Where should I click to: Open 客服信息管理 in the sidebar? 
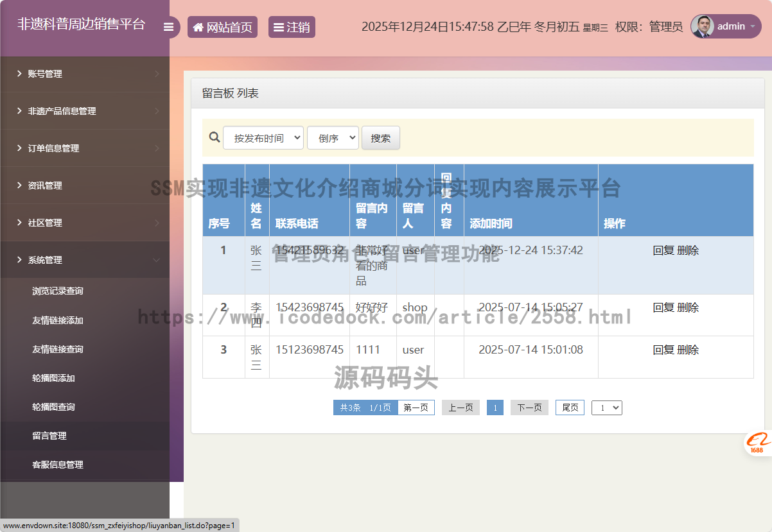click(x=58, y=465)
